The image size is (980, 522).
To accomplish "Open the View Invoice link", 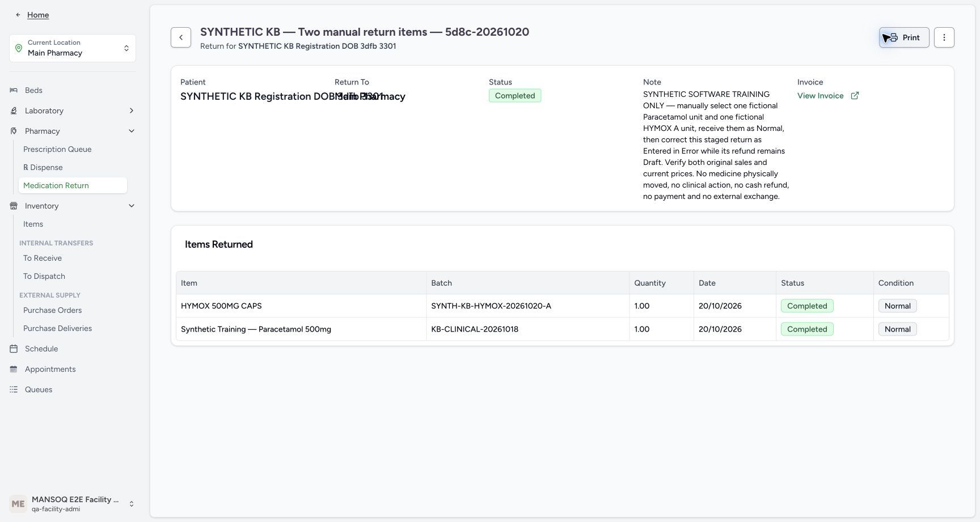I will point(820,96).
